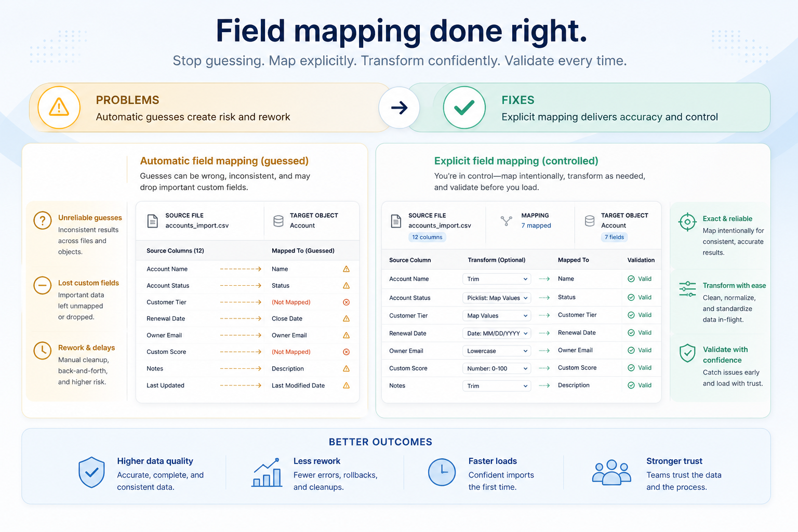Click the accounts_import.csv name in guessed panel
The height and width of the screenshot is (532, 798).
[x=197, y=225]
